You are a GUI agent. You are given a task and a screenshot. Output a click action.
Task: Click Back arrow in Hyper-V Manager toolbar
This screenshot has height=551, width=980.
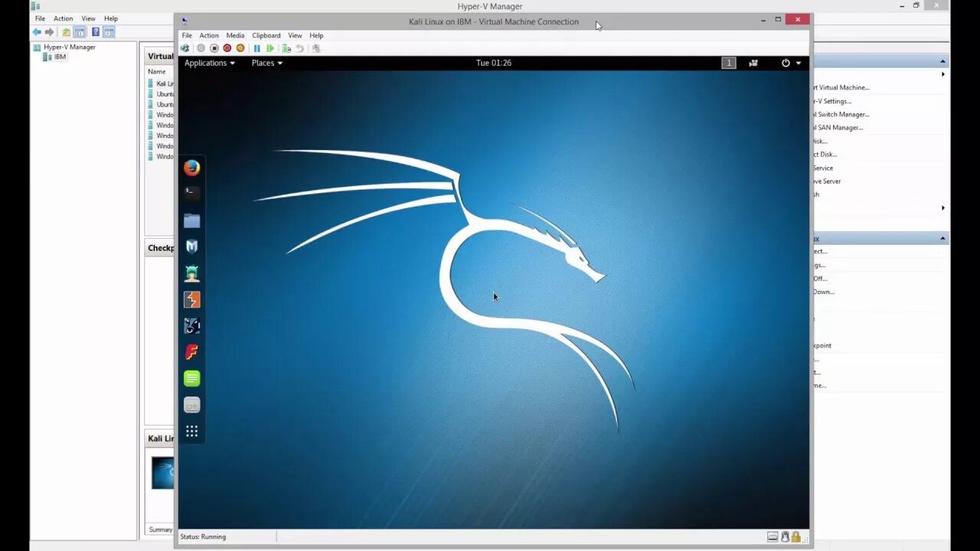click(x=37, y=32)
